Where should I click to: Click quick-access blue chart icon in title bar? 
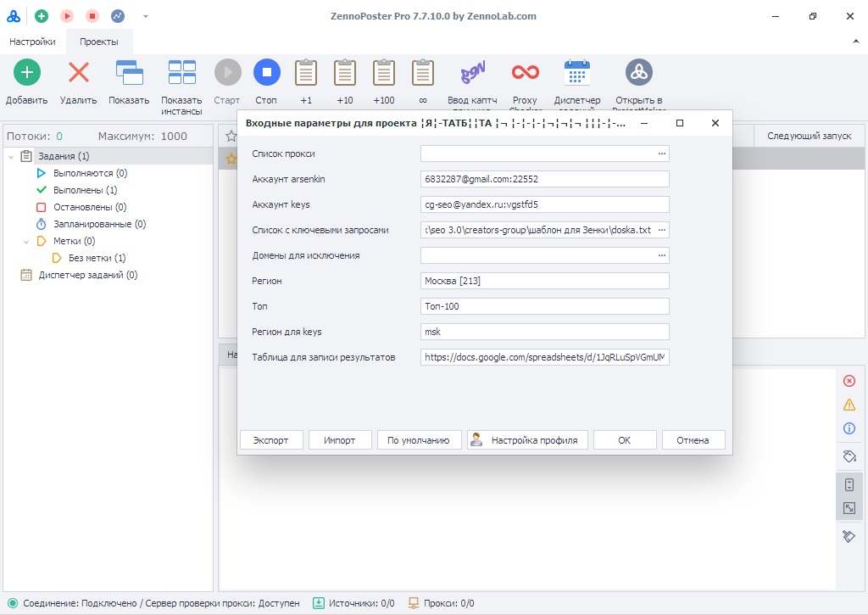[118, 16]
